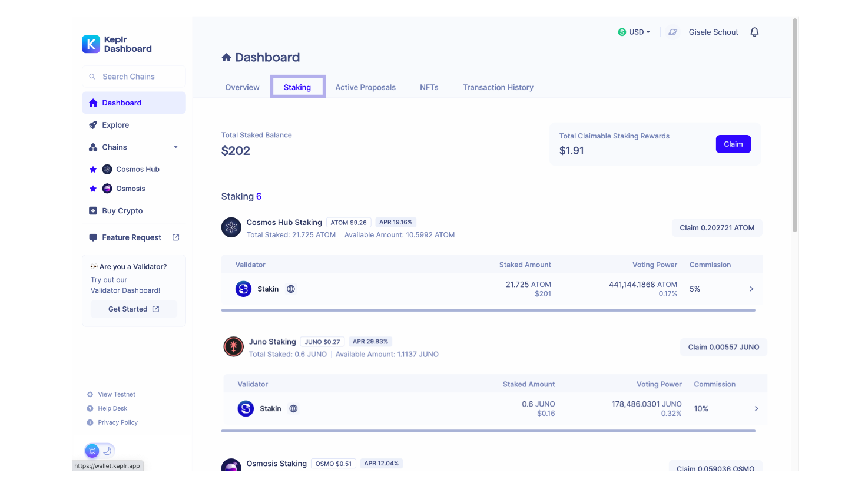Open the Help Desk link
The image size is (868, 489).
click(x=107, y=408)
